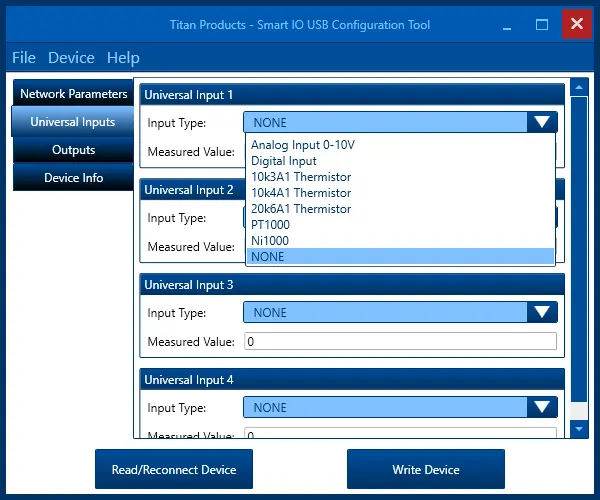Show the Device Info tab

tap(74, 178)
